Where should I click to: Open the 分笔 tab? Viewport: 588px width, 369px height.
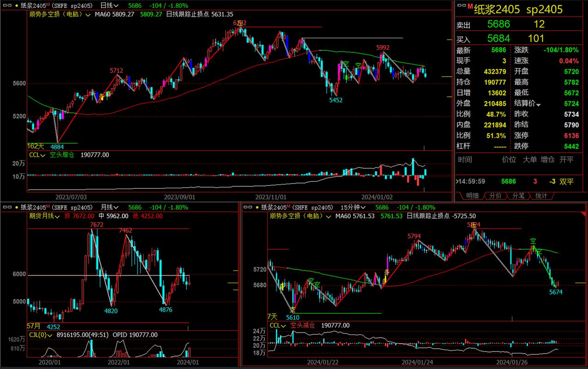pyautogui.click(x=518, y=196)
